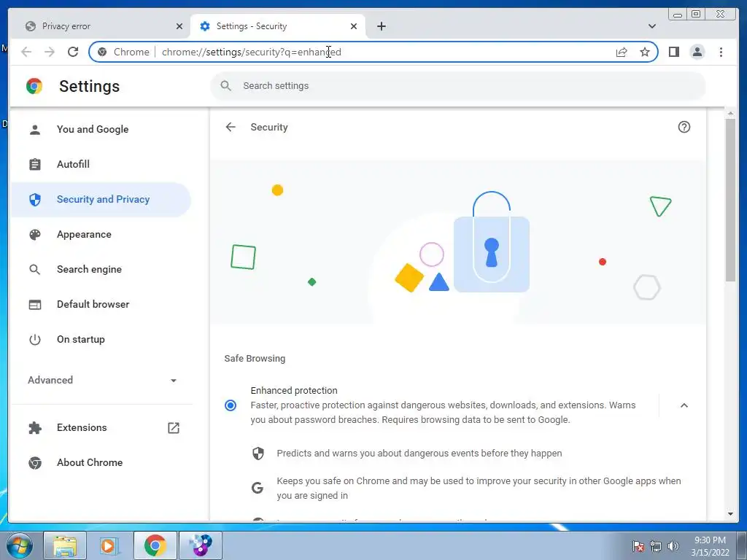Open a new tab with the plus button

pyautogui.click(x=381, y=26)
